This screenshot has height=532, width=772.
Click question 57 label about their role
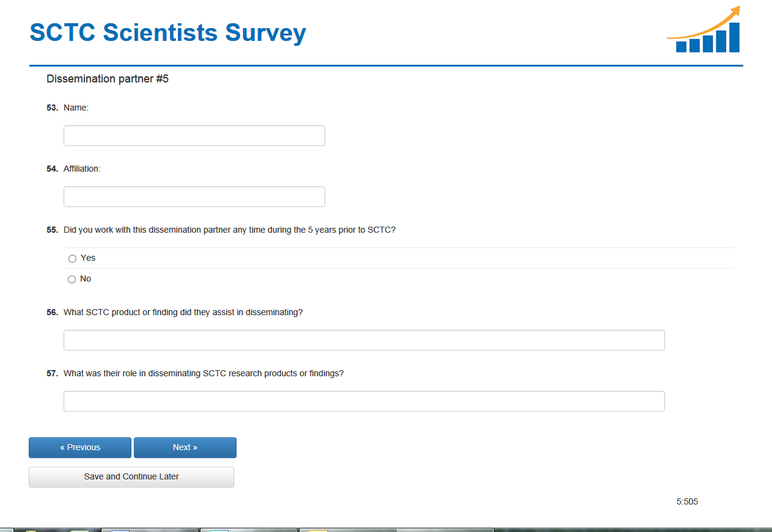point(204,373)
